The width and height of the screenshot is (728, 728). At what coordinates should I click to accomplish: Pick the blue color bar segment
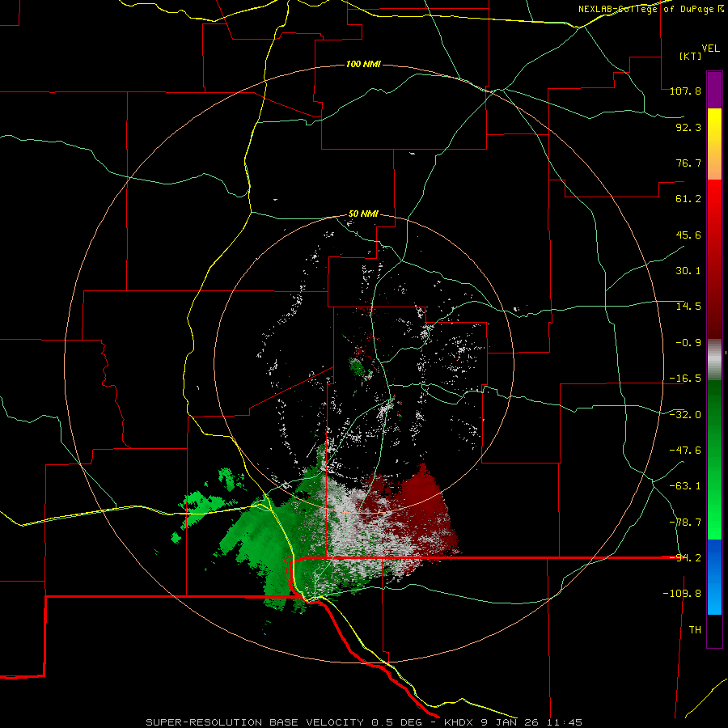tap(714, 577)
